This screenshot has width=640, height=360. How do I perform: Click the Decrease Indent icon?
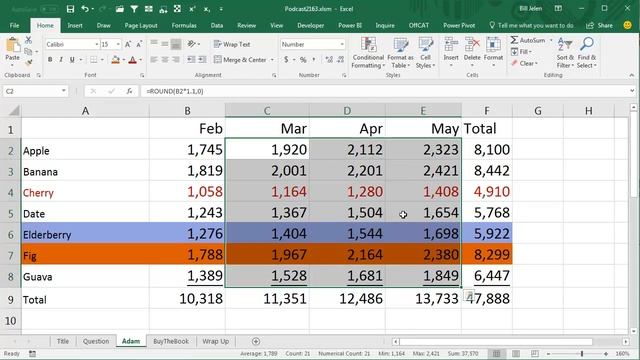[191, 60]
